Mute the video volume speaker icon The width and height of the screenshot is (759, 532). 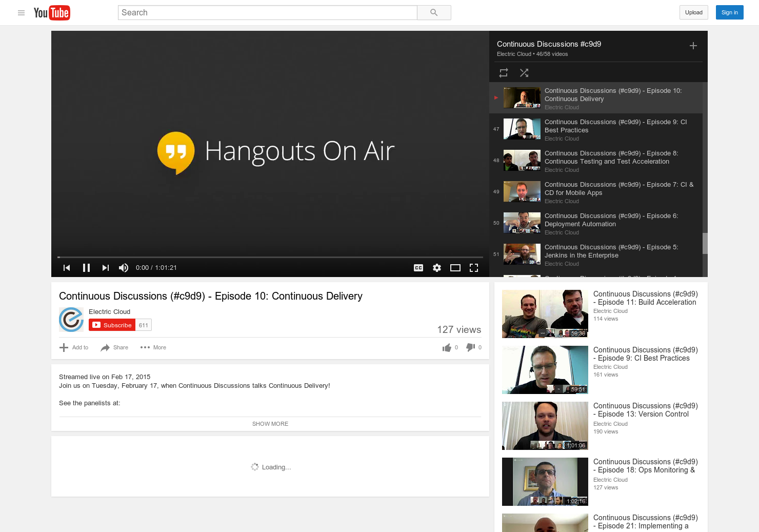point(124,268)
